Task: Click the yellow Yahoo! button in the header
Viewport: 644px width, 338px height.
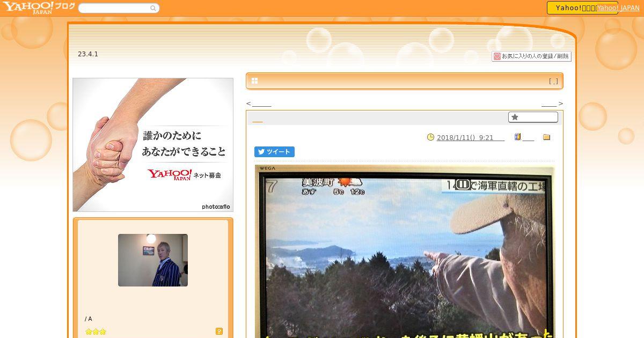Action: (571, 8)
